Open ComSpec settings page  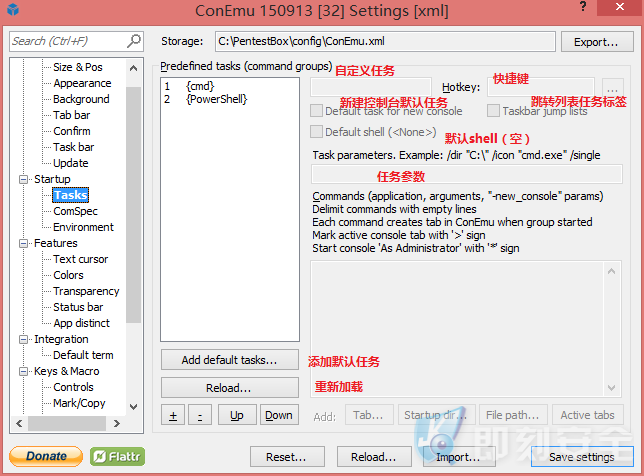(x=76, y=211)
